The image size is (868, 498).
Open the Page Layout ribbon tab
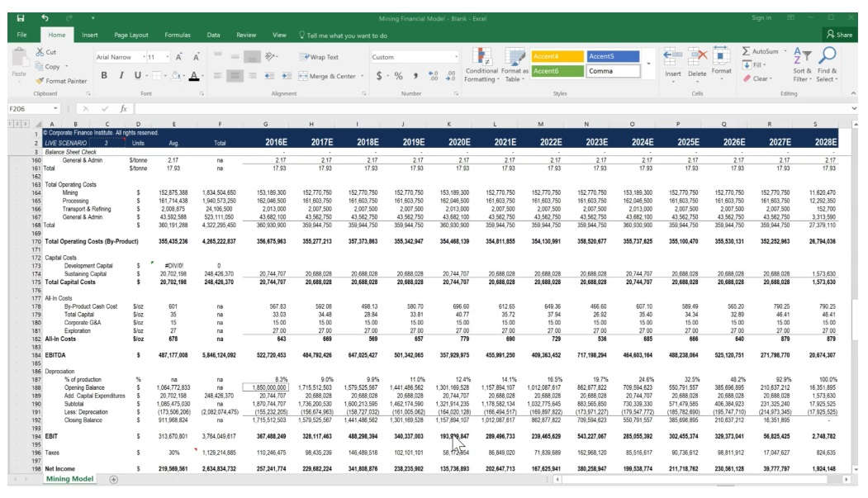click(131, 36)
